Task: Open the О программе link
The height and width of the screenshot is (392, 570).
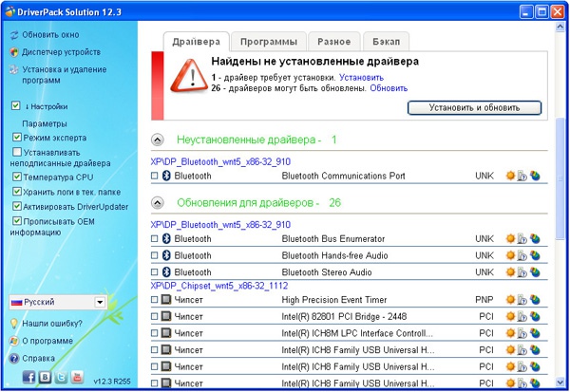Action: tap(47, 341)
